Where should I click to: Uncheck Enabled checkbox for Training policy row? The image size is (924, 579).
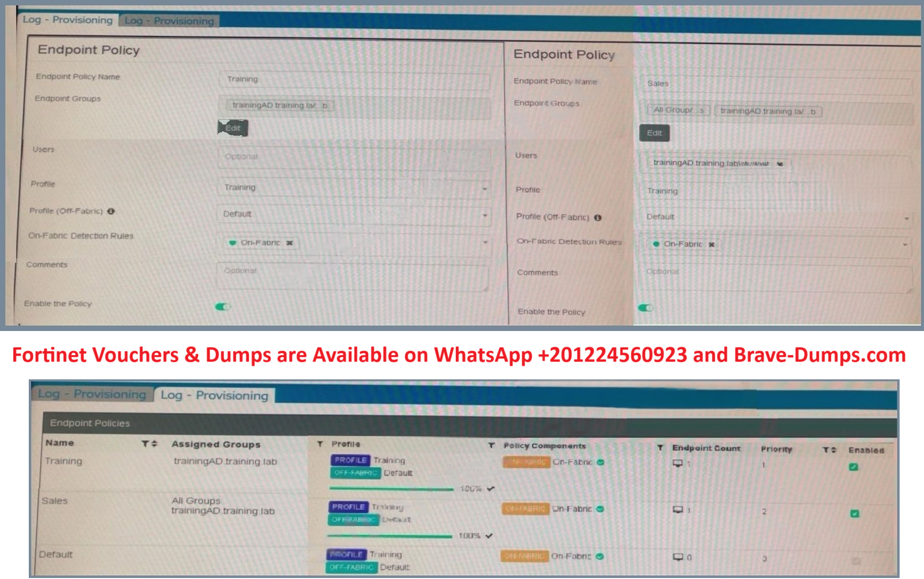point(853,467)
